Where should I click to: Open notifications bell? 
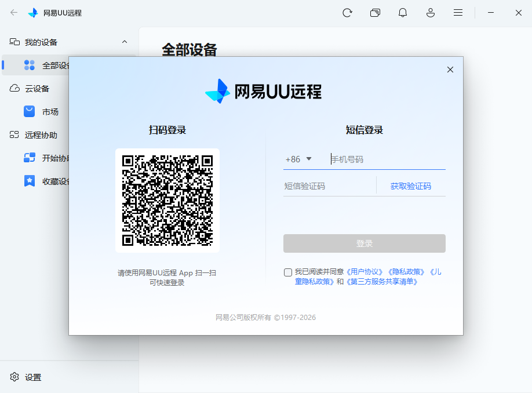[x=403, y=13]
